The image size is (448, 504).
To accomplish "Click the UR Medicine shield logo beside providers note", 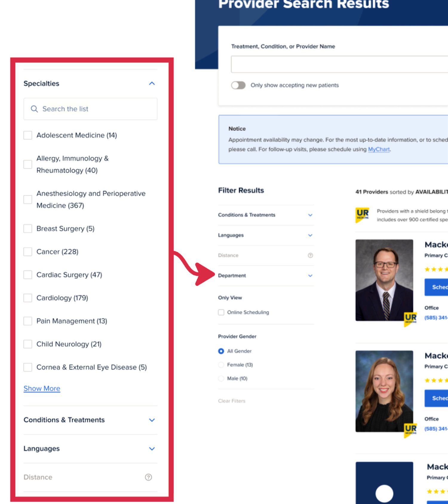I will (362, 215).
